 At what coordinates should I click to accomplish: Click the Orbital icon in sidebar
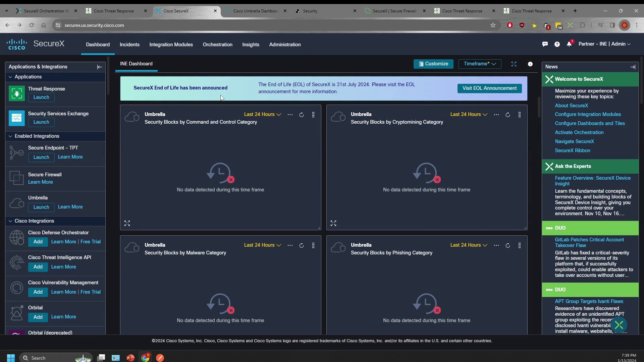point(16,312)
